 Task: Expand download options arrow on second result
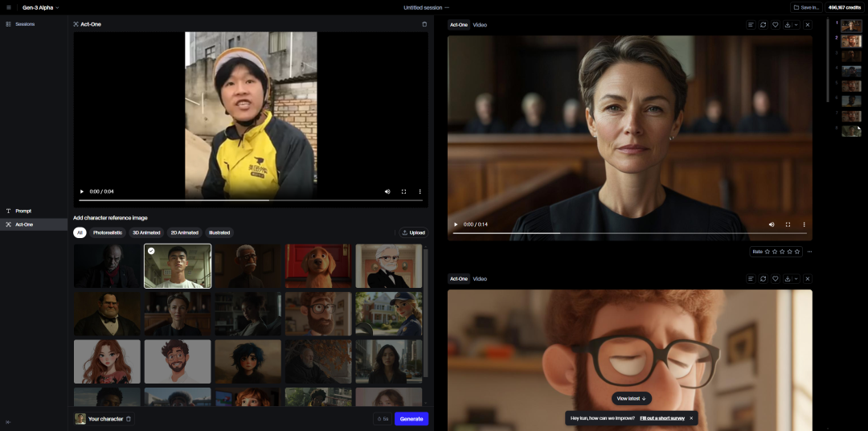[796, 279]
